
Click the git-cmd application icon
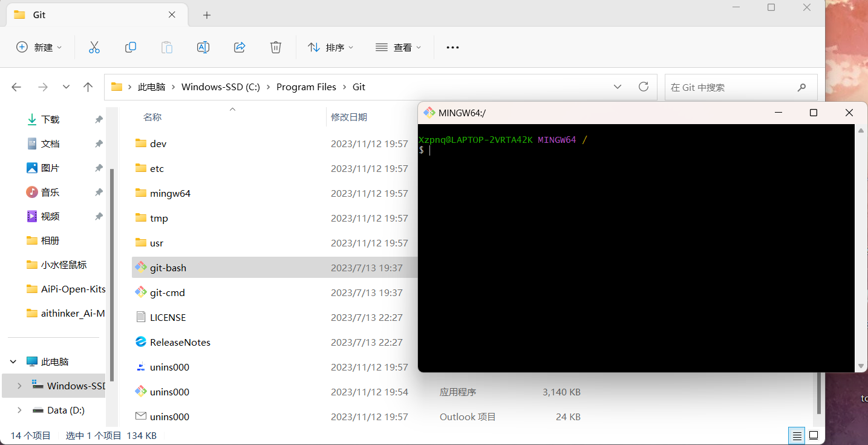(141, 292)
